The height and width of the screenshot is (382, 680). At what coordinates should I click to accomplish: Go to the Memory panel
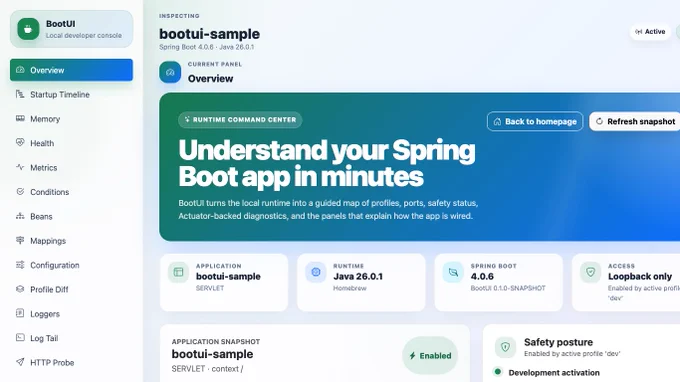[72, 119]
